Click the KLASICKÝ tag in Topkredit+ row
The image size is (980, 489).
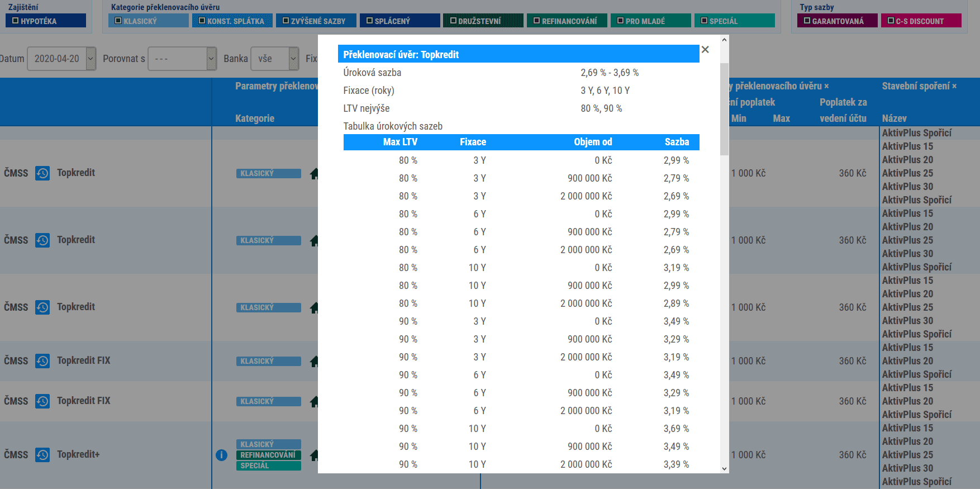268,444
